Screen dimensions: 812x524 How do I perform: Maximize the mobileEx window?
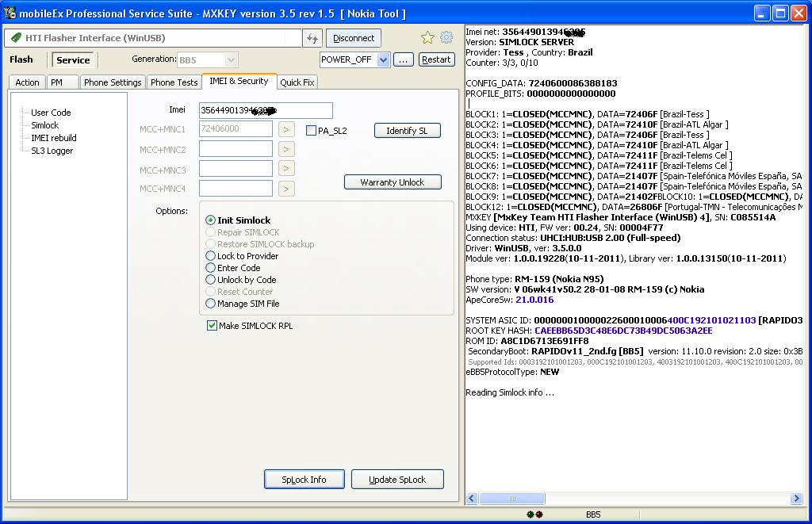click(780, 13)
